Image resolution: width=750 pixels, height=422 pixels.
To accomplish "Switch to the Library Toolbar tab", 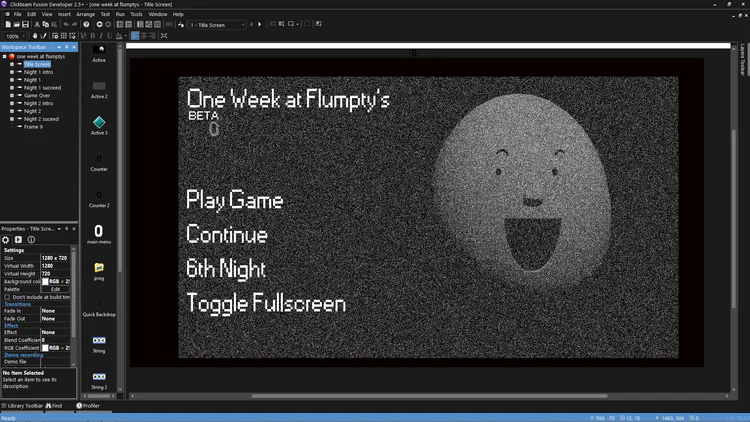I will pyautogui.click(x=22, y=406).
